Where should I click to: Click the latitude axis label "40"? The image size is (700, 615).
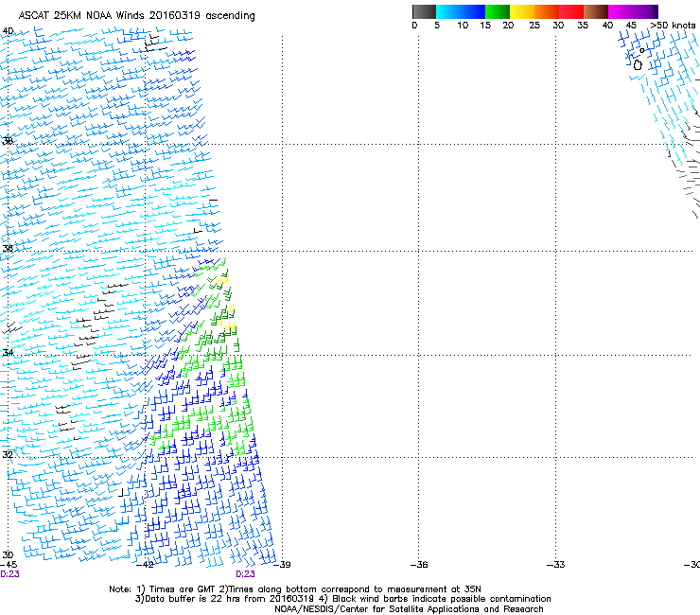coord(8,31)
